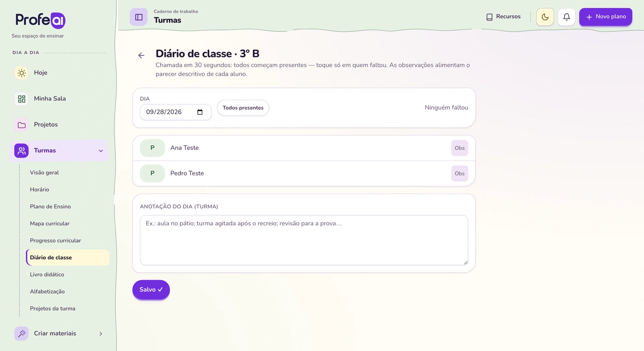Open Obs for Ana Teste
Screen dimensions: 644x351
[x=460, y=148]
